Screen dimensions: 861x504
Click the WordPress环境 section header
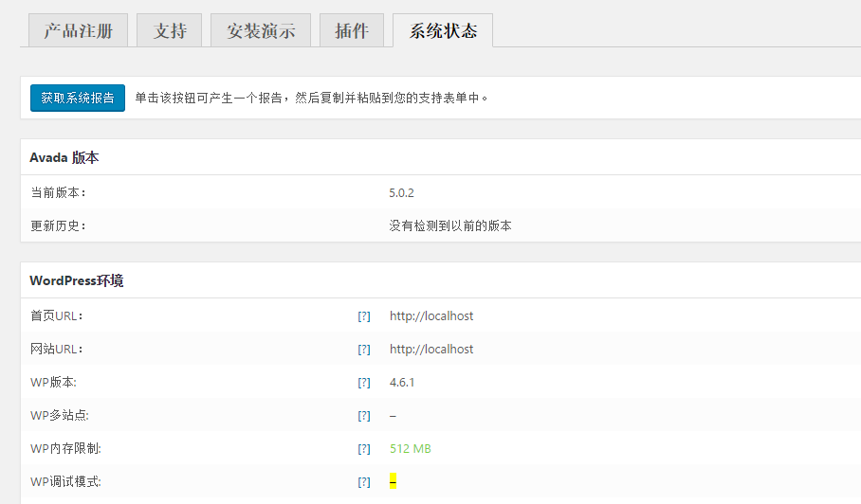[x=76, y=280]
